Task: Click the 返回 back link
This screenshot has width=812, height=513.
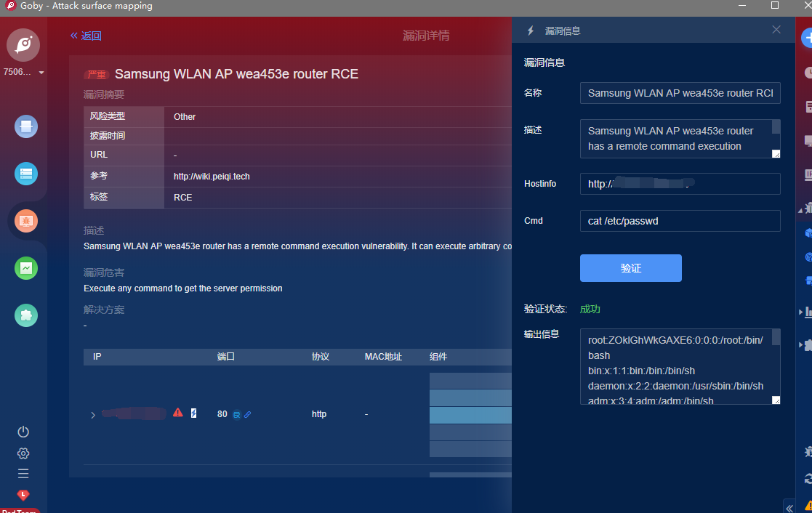Action: coord(86,36)
